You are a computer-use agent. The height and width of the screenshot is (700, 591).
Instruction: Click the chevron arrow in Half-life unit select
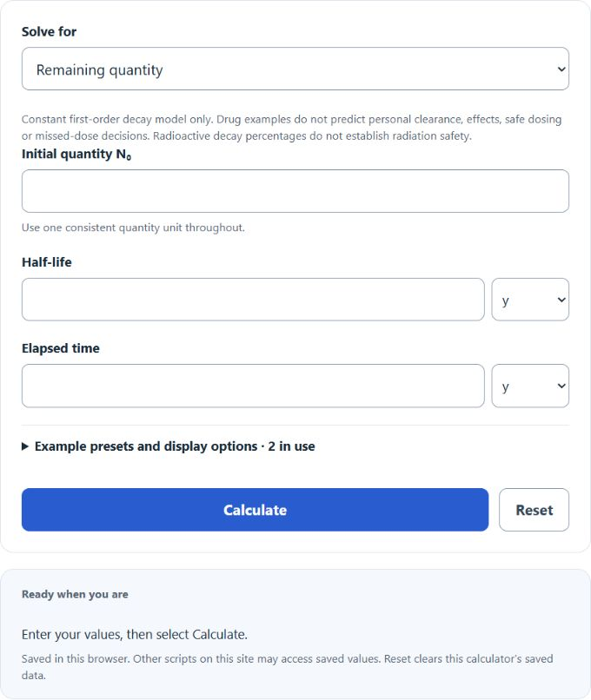561,300
